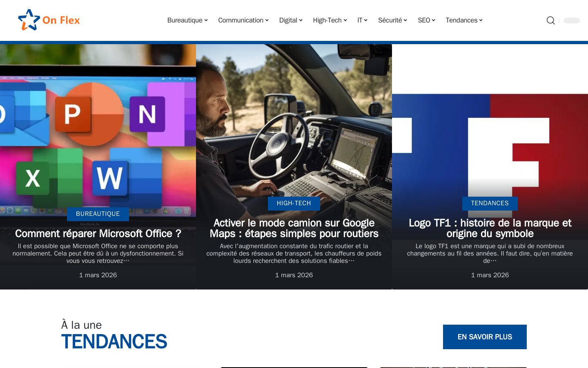This screenshot has width=588, height=368.
Task: Open article 'Logo TF1 : histoire de la marque'
Action: 490,228
